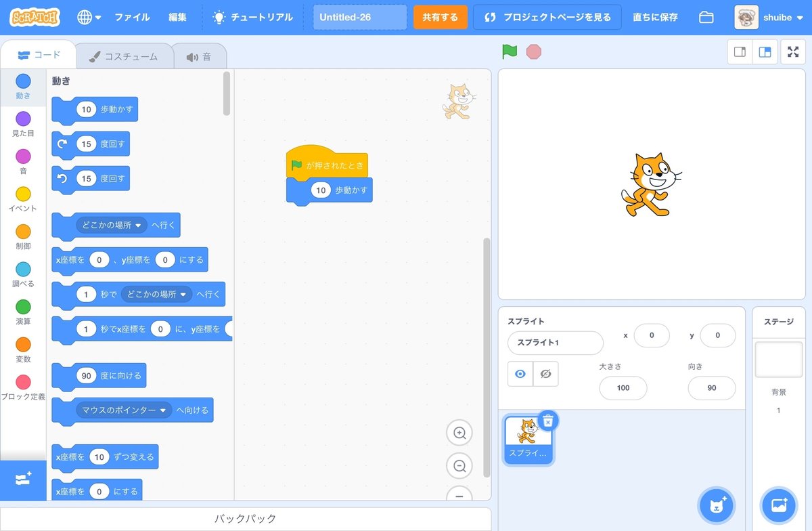Delete sprite with trash icon
This screenshot has width=812, height=531.
point(548,421)
